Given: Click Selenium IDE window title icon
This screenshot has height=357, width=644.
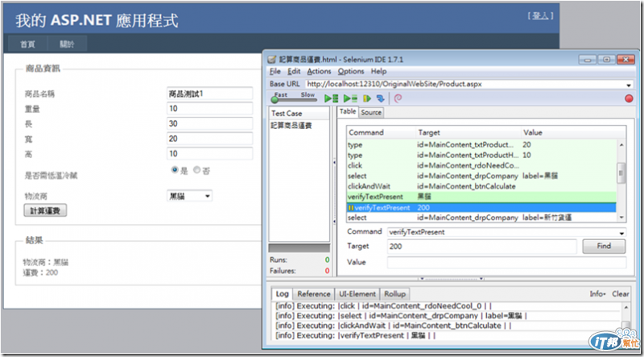Looking at the screenshot, I should coord(271,60).
